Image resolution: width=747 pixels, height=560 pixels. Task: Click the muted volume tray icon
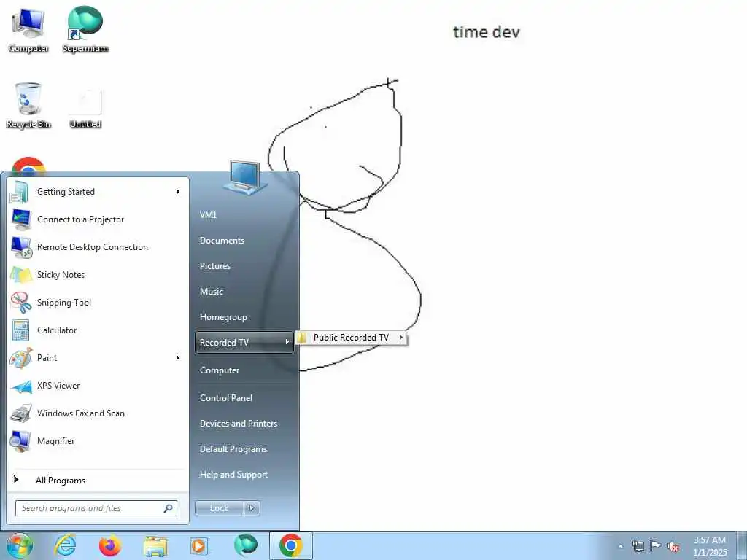pyautogui.click(x=673, y=546)
